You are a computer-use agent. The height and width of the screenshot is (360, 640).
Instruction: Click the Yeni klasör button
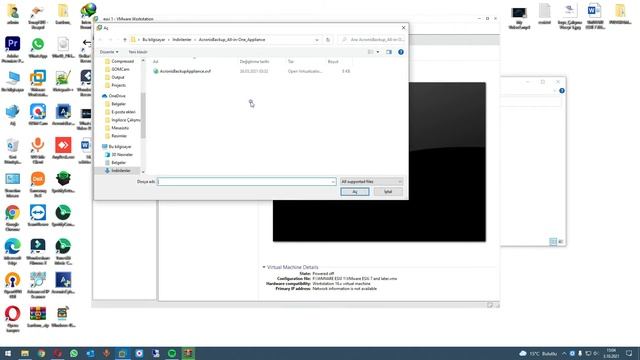coord(138,52)
